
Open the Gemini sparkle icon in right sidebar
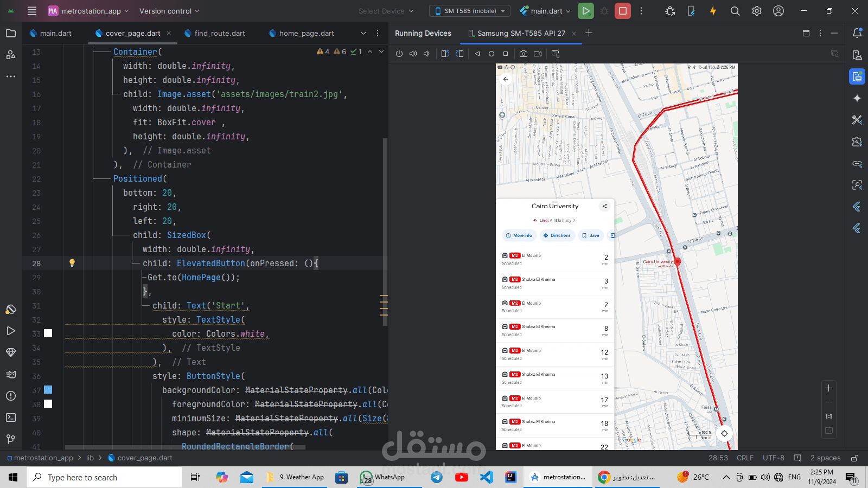(857, 98)
